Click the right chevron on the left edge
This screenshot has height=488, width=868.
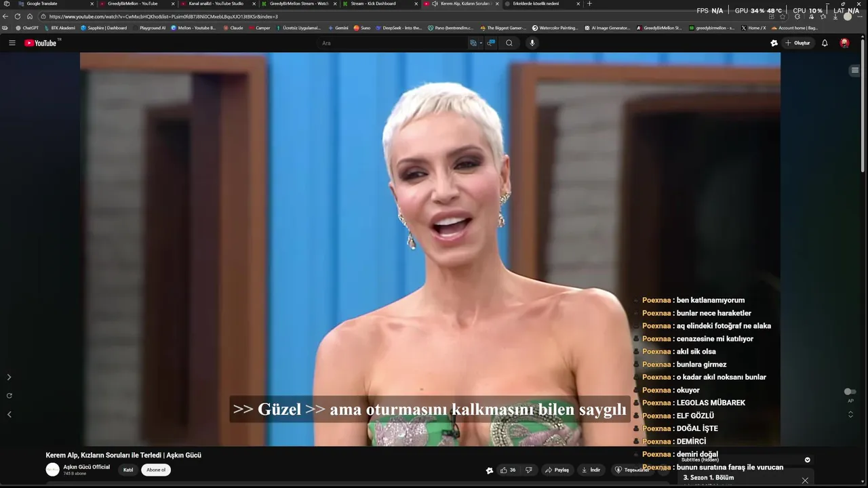pyautogui.click(x=9, y=377)
